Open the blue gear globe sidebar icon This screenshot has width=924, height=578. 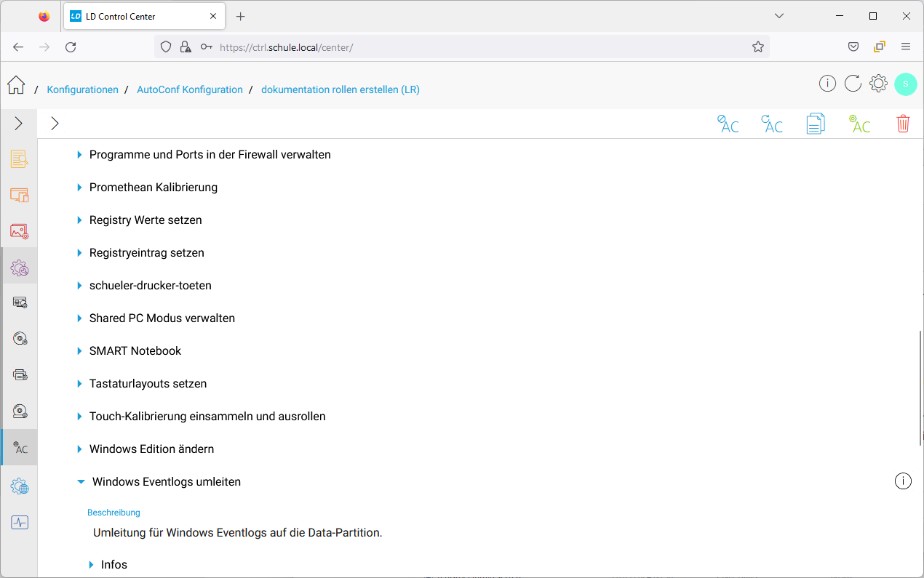coord(20,486)
